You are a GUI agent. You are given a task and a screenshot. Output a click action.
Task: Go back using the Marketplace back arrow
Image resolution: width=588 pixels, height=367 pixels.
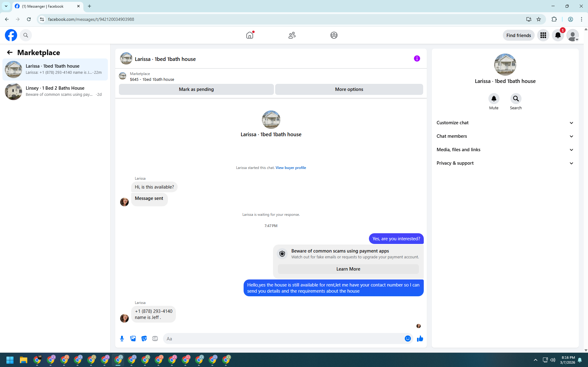(10, 52)
